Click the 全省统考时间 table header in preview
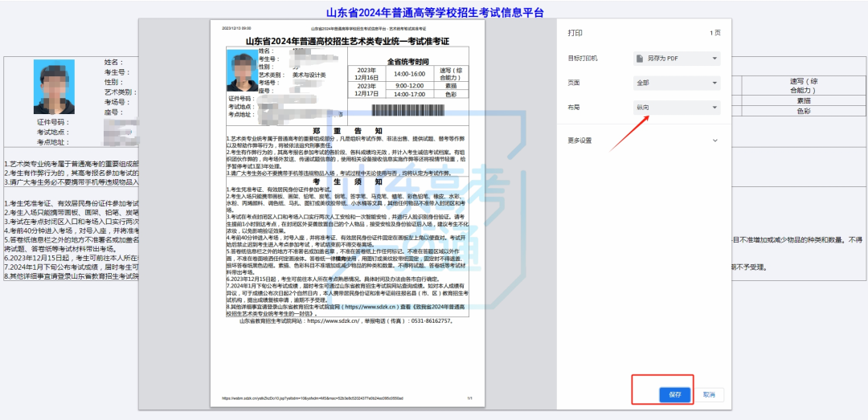The height and width of the screenshot is (420, 868). coord(408,61)
